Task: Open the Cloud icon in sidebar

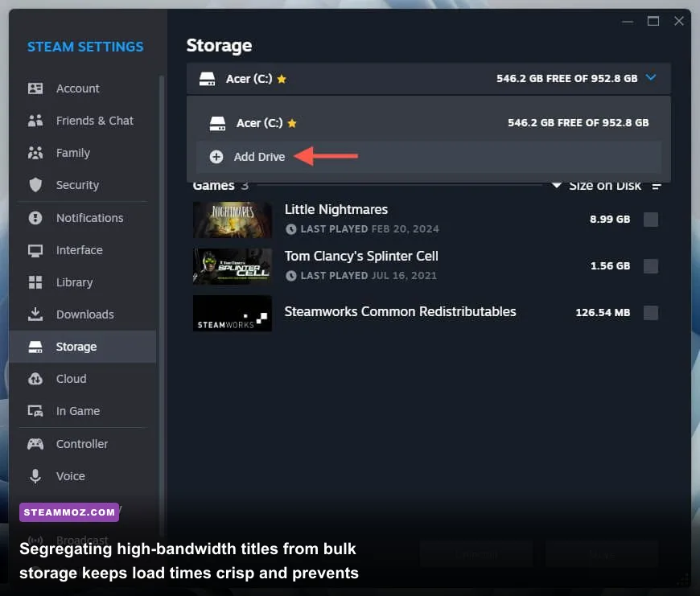Action: (x=35, y=379)
